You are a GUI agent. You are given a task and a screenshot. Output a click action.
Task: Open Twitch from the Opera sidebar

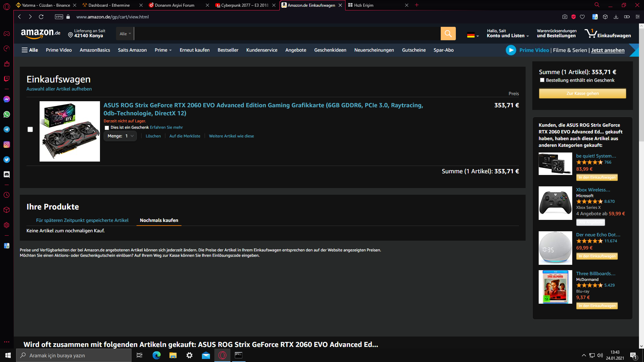coord(7,79)
